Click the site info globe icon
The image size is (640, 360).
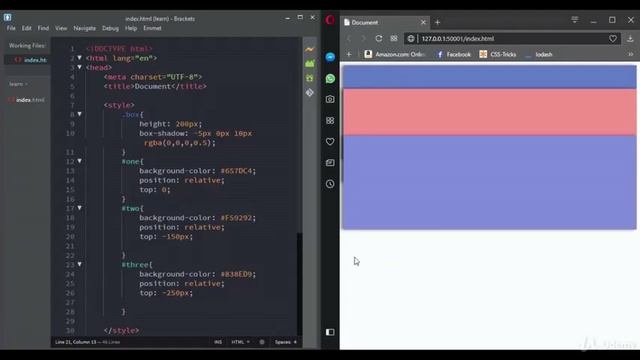click(411, 38)
